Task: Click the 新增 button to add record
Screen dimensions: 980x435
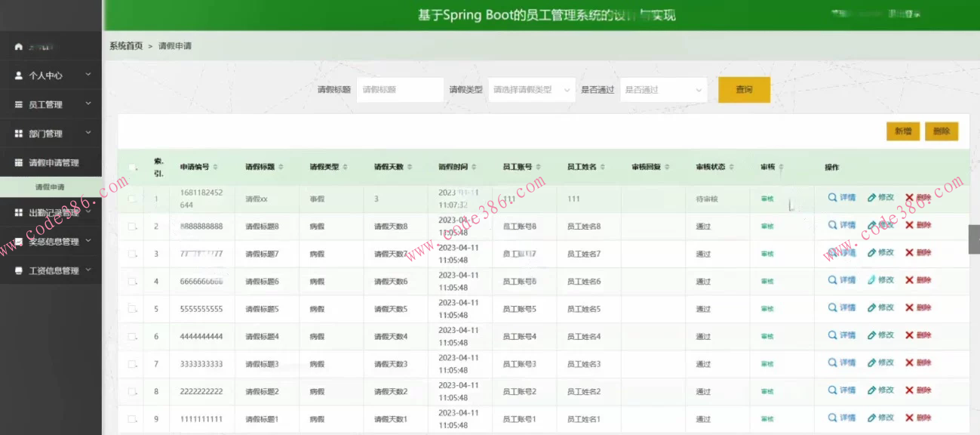Action: [902, 131]
